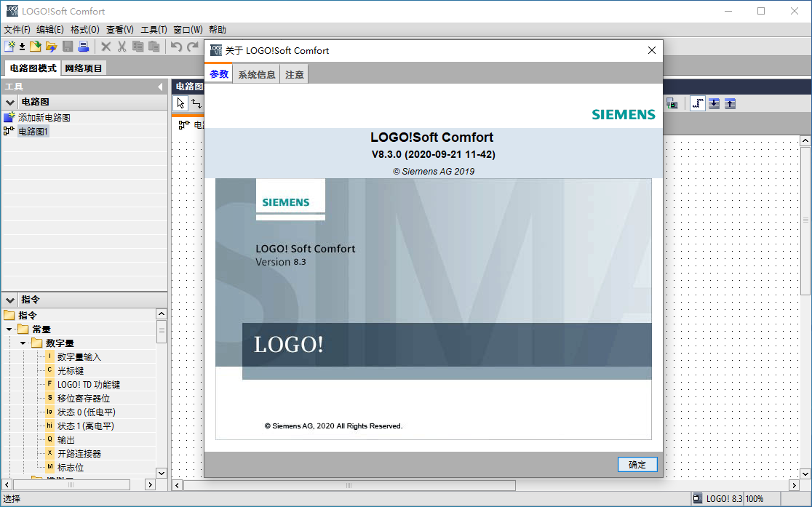Toggle the cut connection line tool icon
812x507 pixels.
[x=698, y=103]
